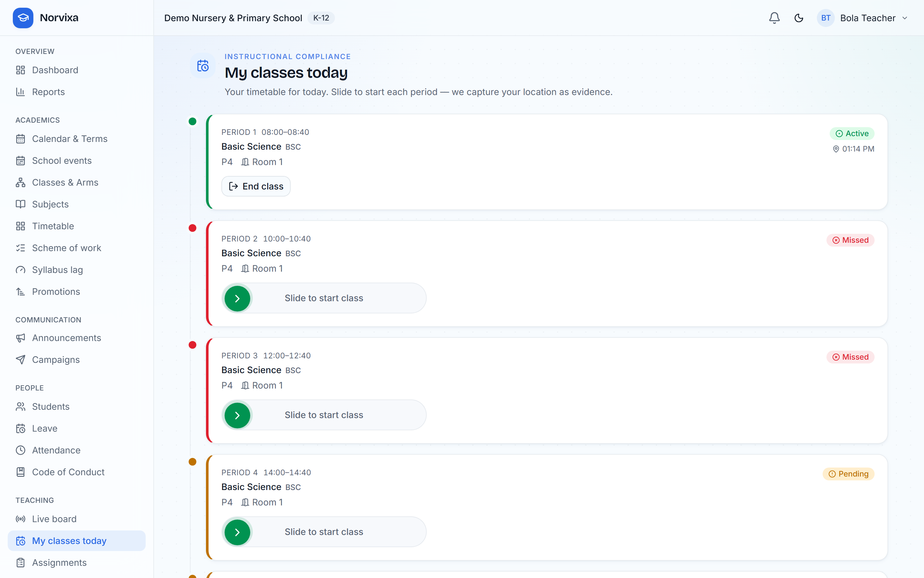This screenshot has width=924, height=578.
Task: Click the Students people icon
Action: pos(21,407)
